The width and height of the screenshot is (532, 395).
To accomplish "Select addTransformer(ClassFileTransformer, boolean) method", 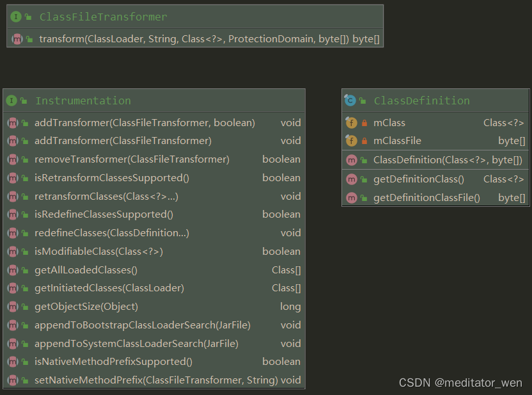I will (x=145, y=123).
